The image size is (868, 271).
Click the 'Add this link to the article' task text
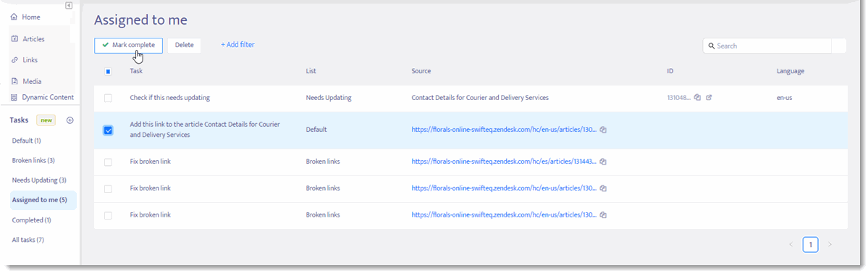205,130
